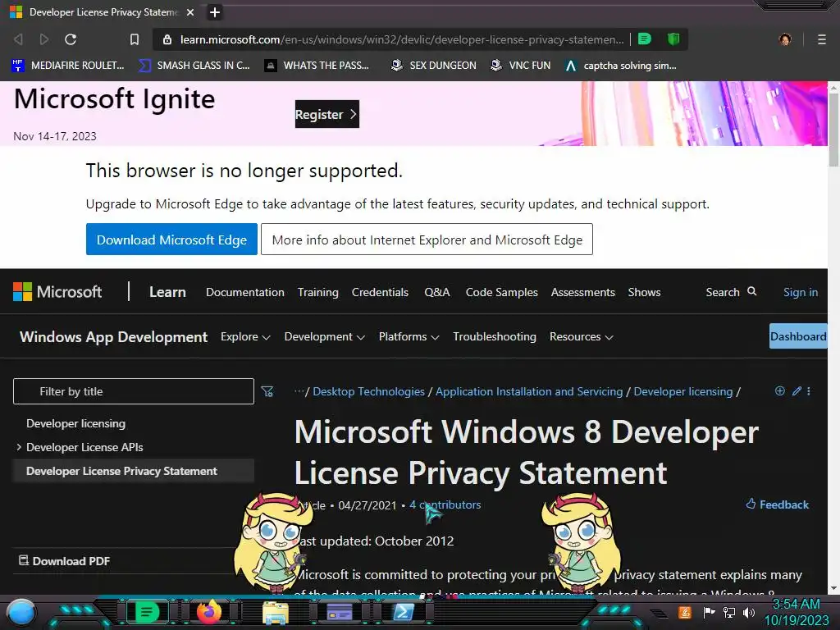This screenshot has width=840, height=630.
Task: Click the edit pencil icon
Action: (797, 391)
